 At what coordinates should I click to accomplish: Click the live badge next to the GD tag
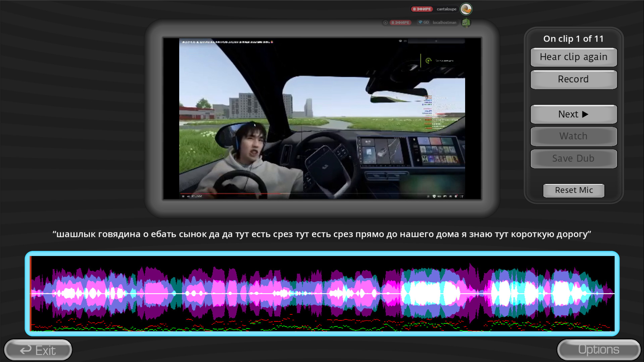[x=400, y=22]
